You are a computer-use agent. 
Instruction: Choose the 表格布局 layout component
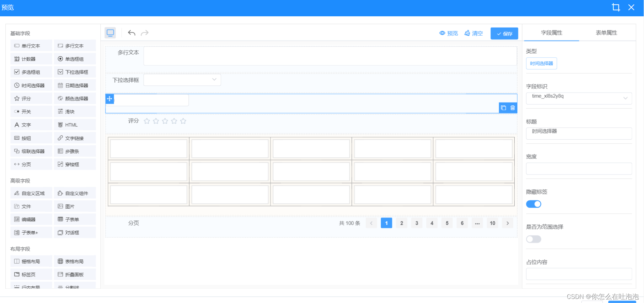[75, 261]
